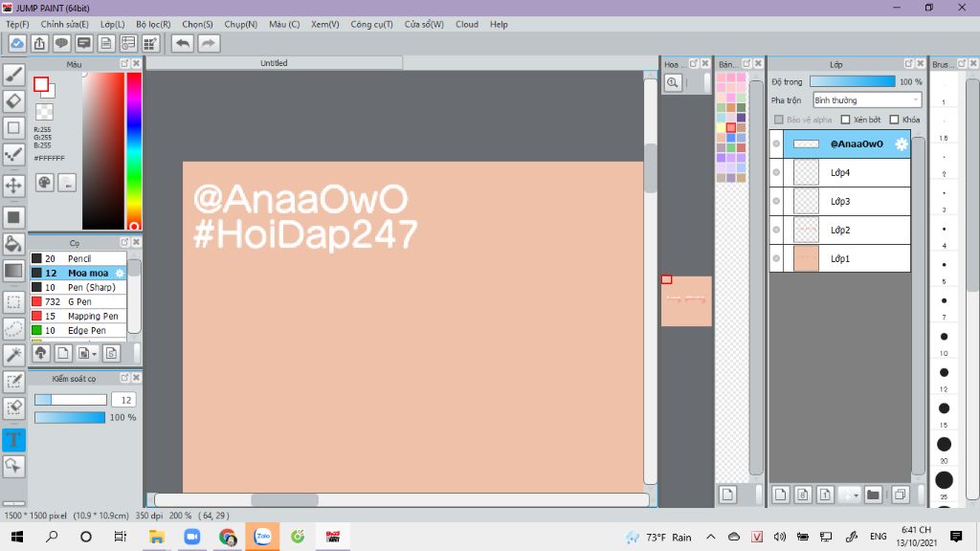The width and height of the screenshot is (980, 551).
Task: Adjust the brush size slider
Action: 71,400
